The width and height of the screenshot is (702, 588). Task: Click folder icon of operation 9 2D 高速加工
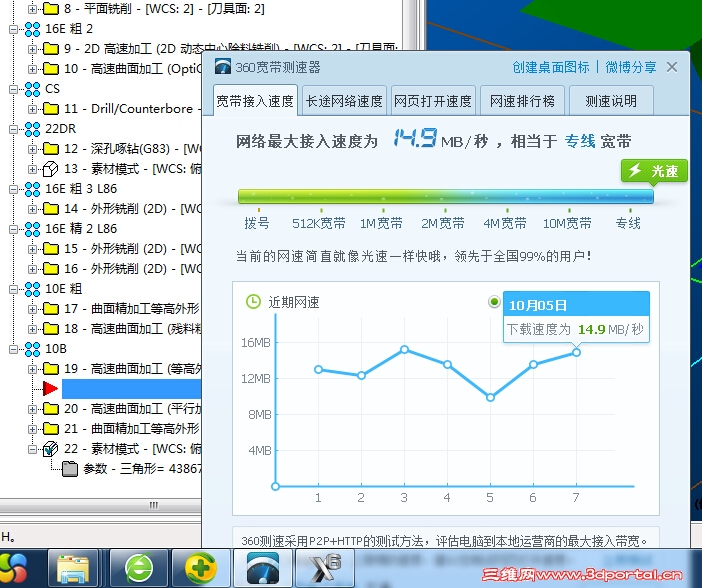click(51, 48)
